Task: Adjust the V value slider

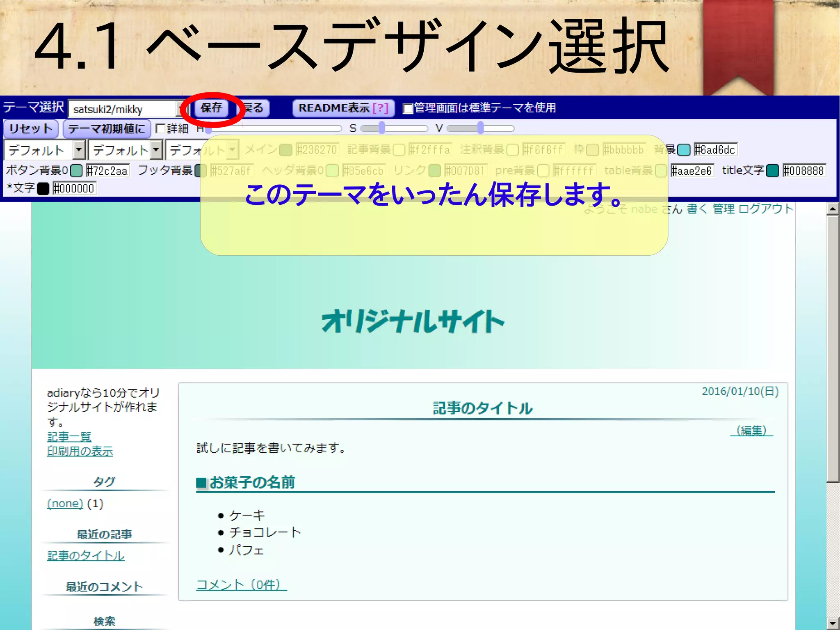Action: point(480,128)
